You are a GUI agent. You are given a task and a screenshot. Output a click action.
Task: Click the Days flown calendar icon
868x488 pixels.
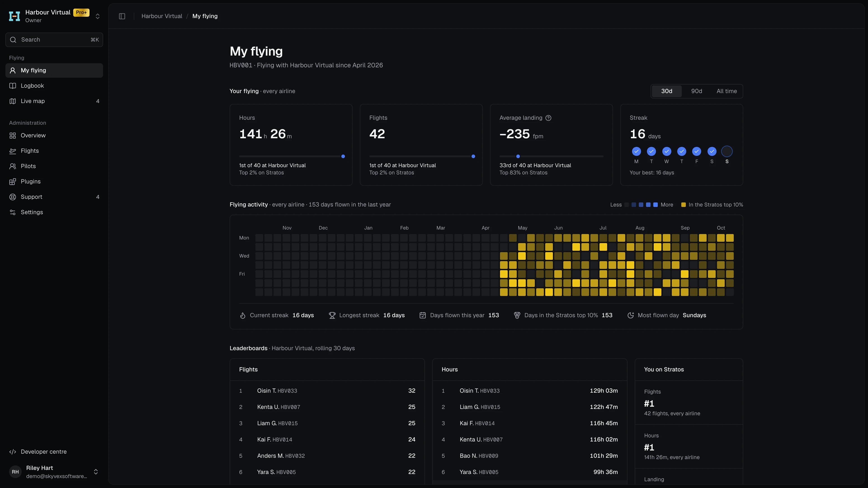click(x=422, y=315)
